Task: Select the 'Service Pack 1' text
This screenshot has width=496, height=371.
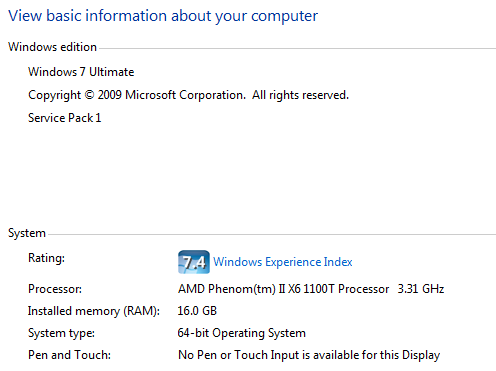Action: pyautogui.click(x=64, y=118)
